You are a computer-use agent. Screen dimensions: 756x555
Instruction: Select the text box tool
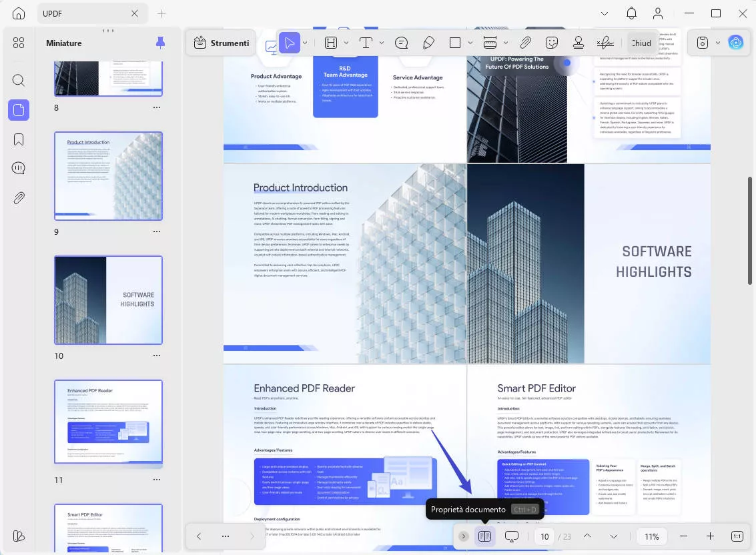click(x=366, y=43)
